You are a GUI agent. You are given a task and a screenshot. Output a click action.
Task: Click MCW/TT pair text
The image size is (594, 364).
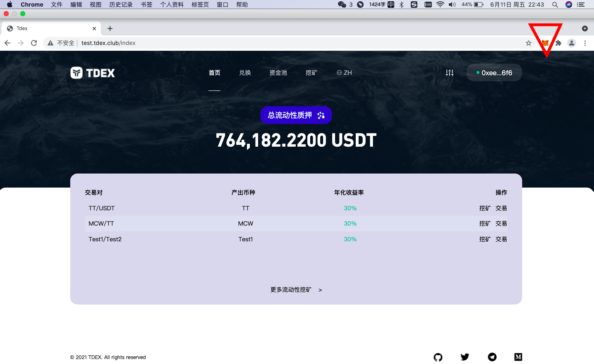coord(101,224)
